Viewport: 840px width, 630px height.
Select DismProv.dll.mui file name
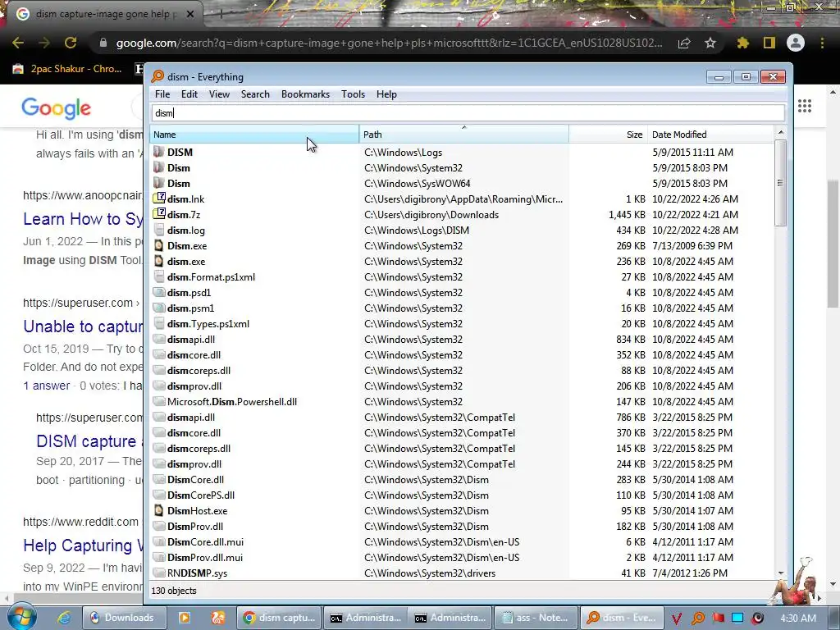pos(205,558)
